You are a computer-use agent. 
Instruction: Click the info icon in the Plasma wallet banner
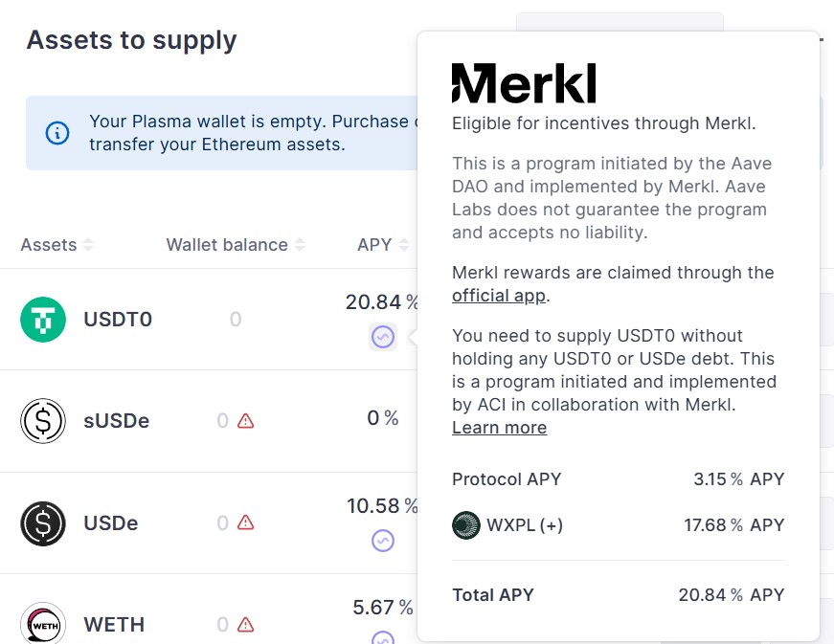pos(56,133)
